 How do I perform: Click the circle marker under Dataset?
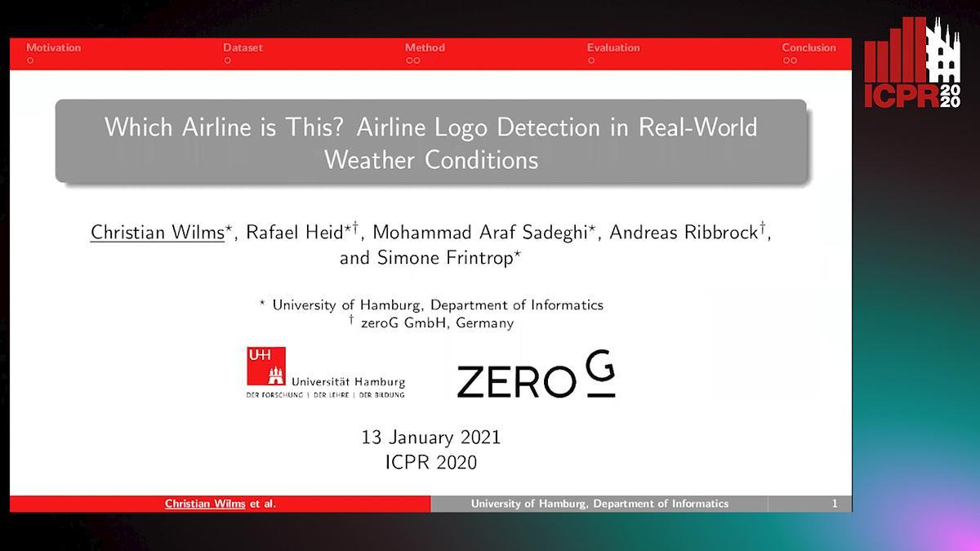[x=227, y=60]
